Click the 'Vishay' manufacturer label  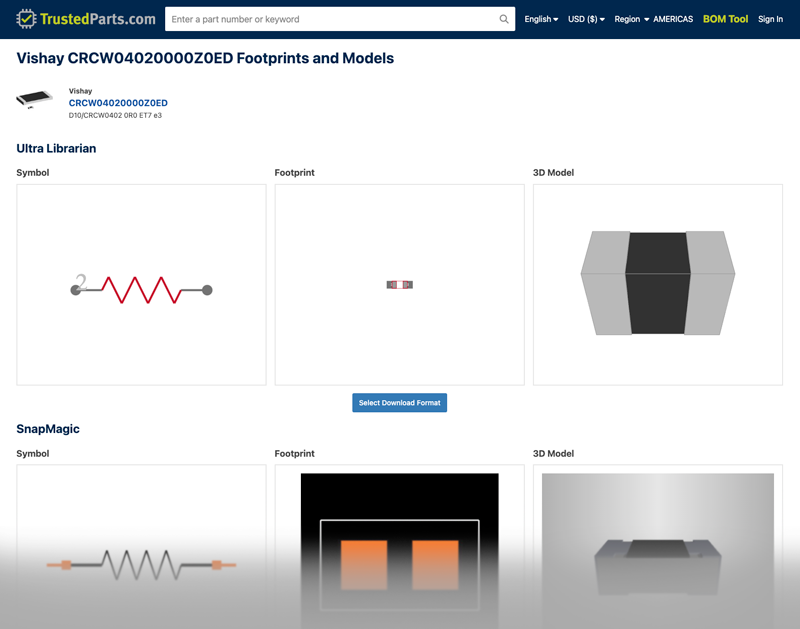[x=81, y=91]
